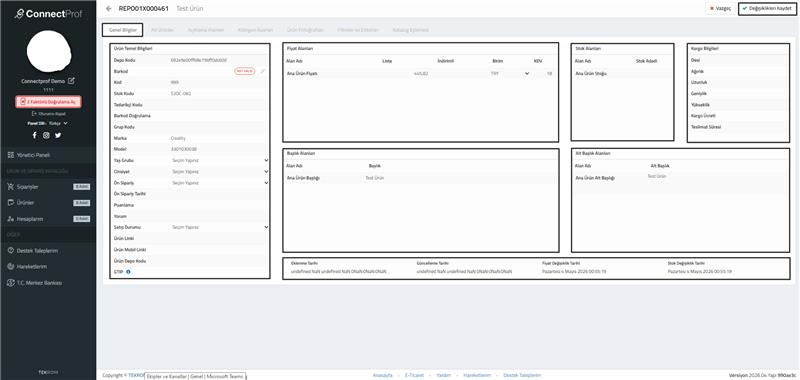This screenshot has width=800, height=380.
Task: Open Destek Taleplerim in the sidebar
Action: tap(48, 251)
